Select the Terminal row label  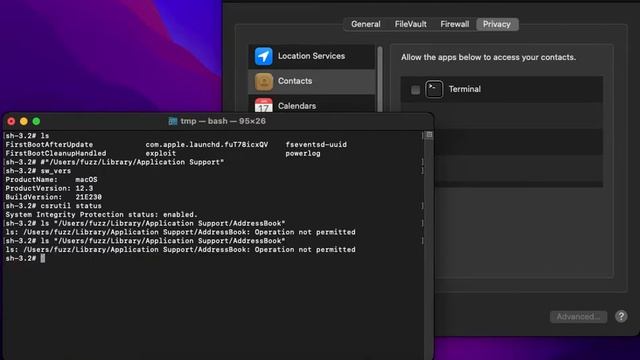click(464, 89)
